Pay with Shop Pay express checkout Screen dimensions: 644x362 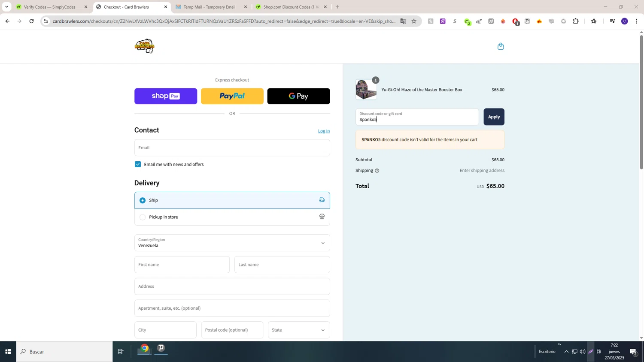pos(166,96)
